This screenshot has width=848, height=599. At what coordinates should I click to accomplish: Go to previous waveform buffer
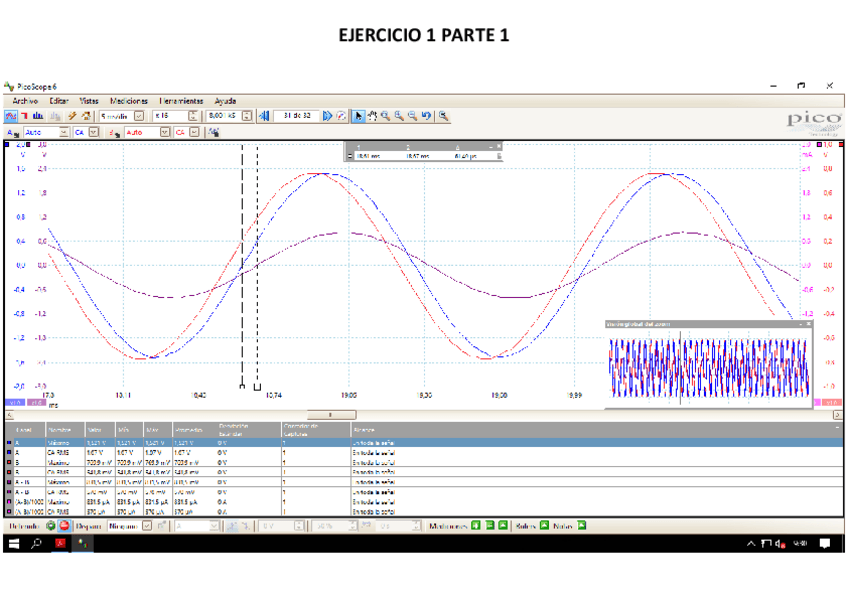[x=265, y=116]
